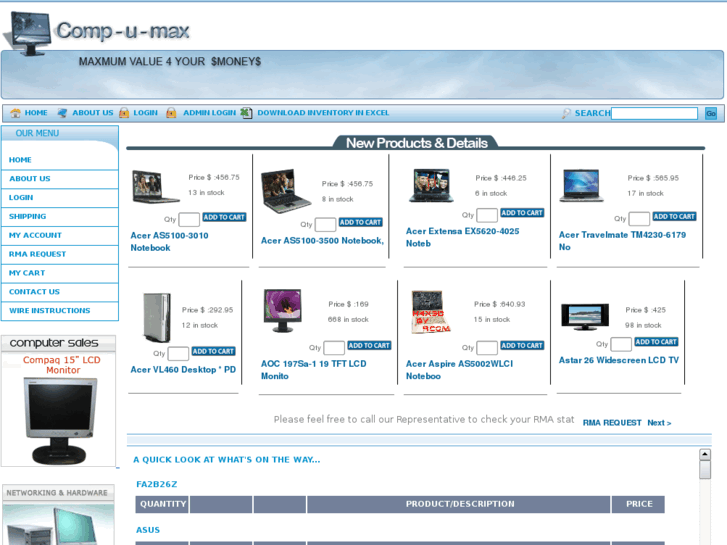The width and height of the screenshot is (727, 545).
Task: Add AOC 197Sa-1 monitor to cart
Action: [369, 346]
